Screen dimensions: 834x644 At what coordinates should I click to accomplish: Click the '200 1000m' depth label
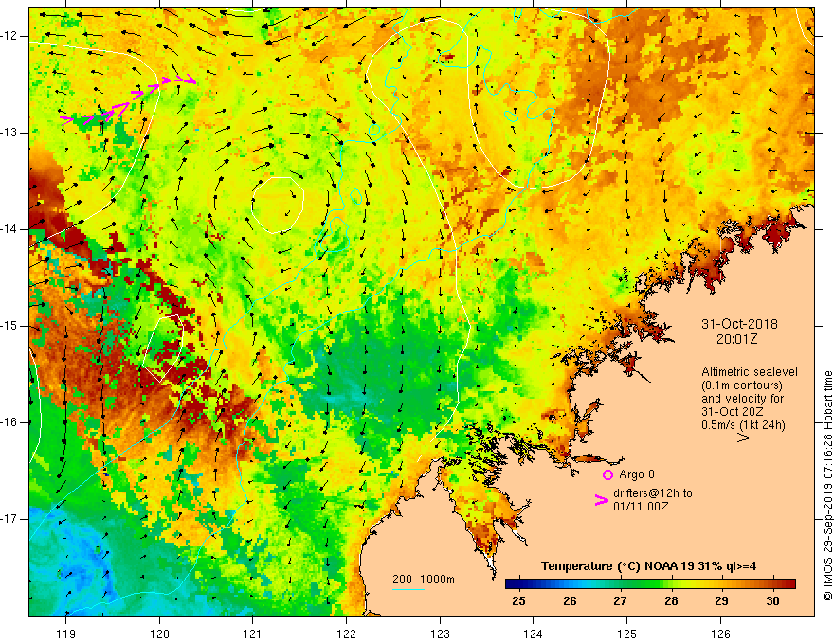click(424, 580)
